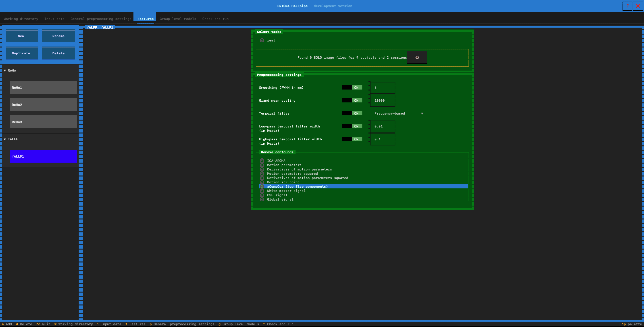Viewport: 644px width, 327px height.
Task: Click Quit shortcut in footer
Action: (43, 324)
